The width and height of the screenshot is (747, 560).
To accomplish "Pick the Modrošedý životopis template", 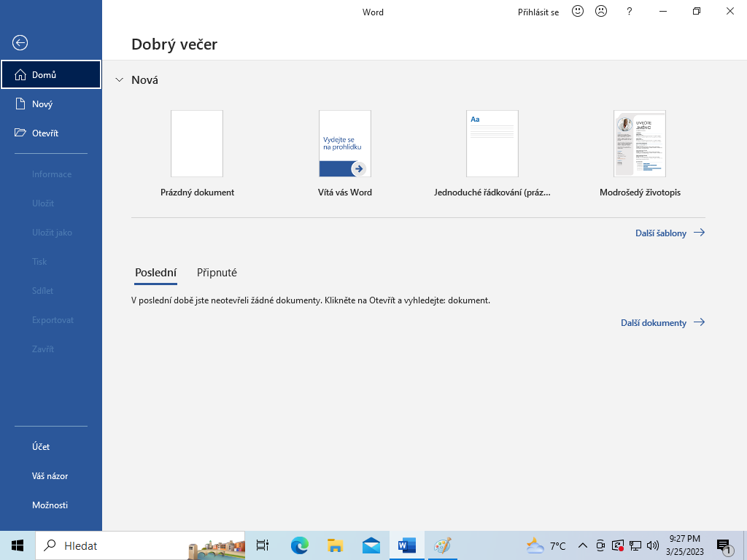I will point(640,153).
